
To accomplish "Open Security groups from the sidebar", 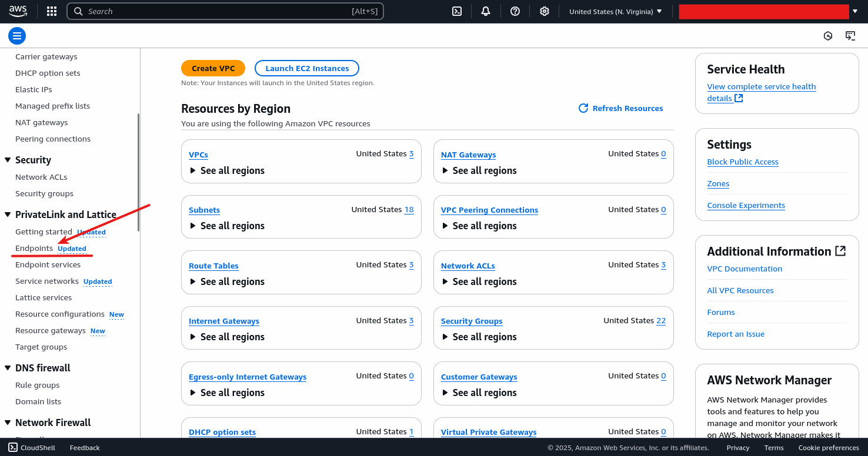I will click(x=44, y=193).
